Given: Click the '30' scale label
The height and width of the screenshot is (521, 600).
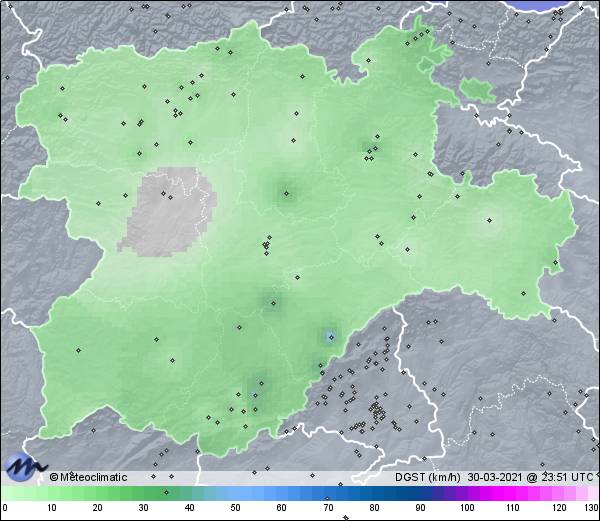Looking at the screenshot, I should (143, 508).
